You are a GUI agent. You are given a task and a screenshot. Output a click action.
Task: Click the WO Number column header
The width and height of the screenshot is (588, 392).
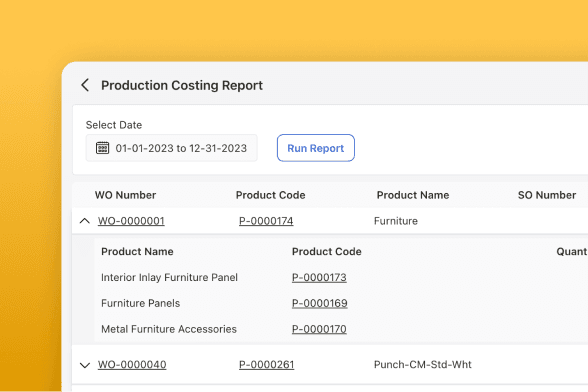pos(125,195)
